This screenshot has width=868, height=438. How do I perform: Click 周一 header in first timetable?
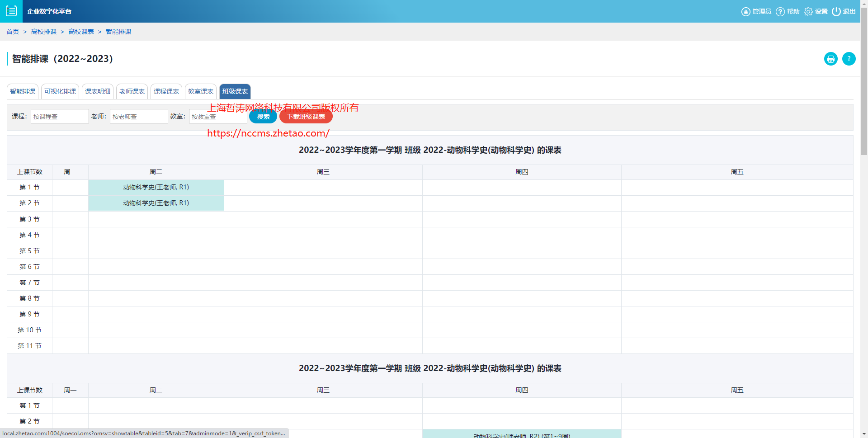[70, 172]
